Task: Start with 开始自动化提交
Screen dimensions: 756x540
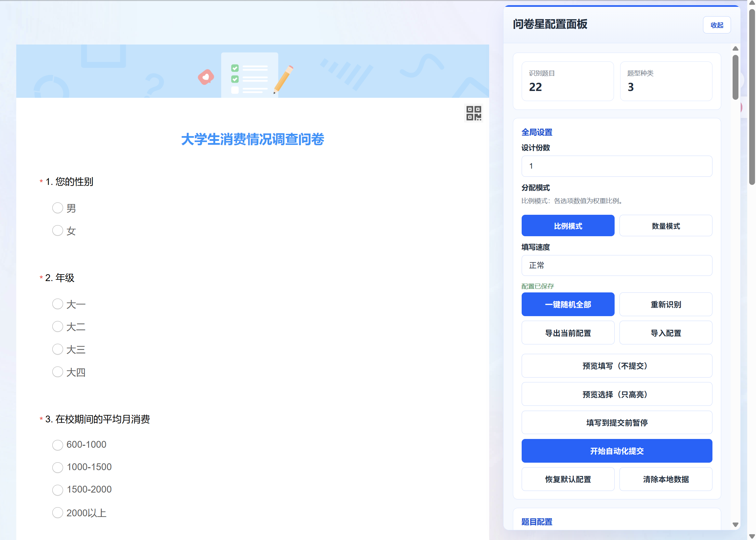Action: [x=616, y=451]
